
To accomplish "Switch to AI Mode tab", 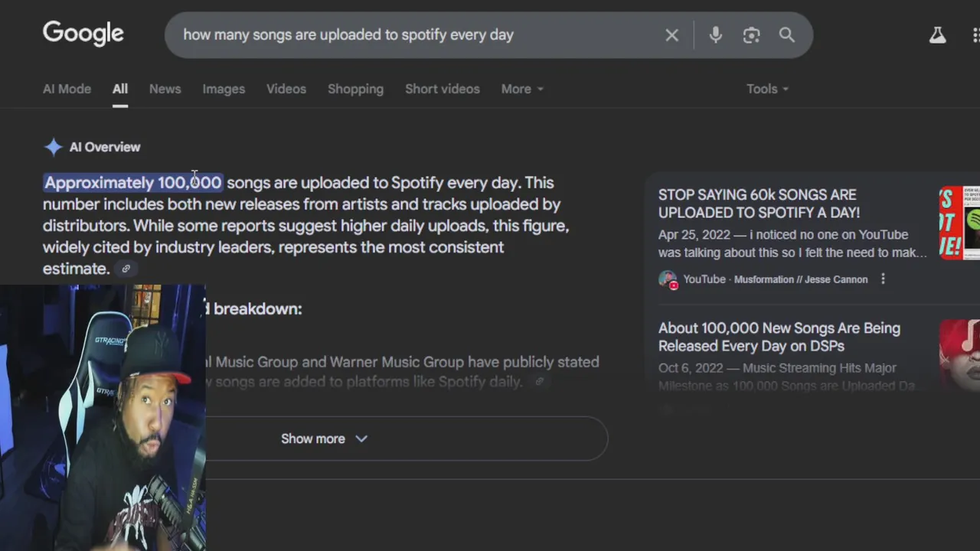I will coord(67,89).
